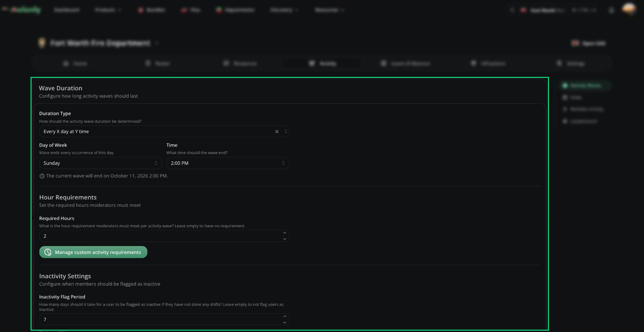This screenshot has height=332, width=644.
Task: Open the Time dropdown showing 2:00 PM
Action: 228,163
